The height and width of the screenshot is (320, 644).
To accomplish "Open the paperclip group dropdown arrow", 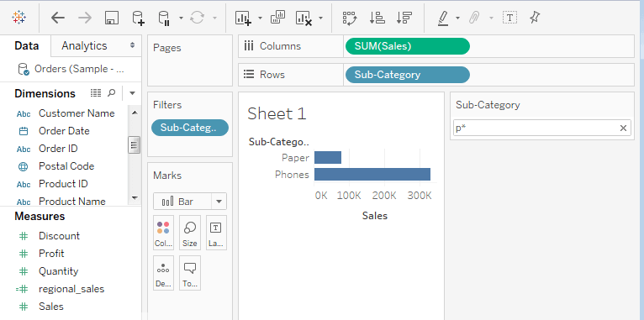I will pyautogui.click(x=491, y=18).
